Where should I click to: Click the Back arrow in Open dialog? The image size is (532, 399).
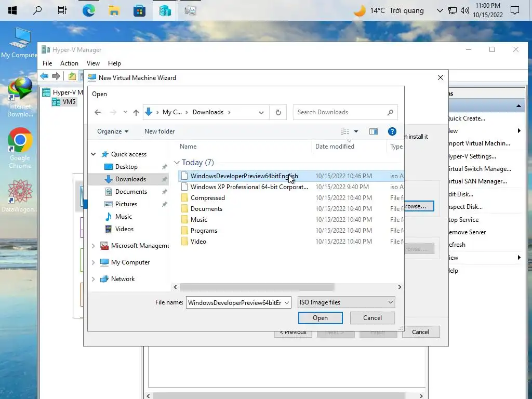pyautogui.click(x=98, y=112)
